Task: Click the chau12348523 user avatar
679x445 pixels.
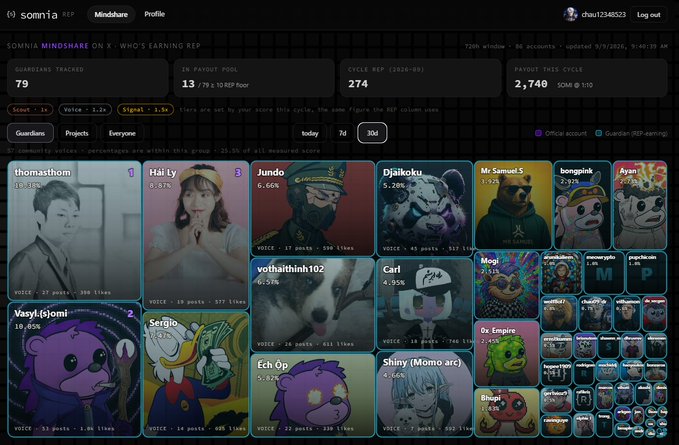Action: pyautogui.click(x=570, y=14)
